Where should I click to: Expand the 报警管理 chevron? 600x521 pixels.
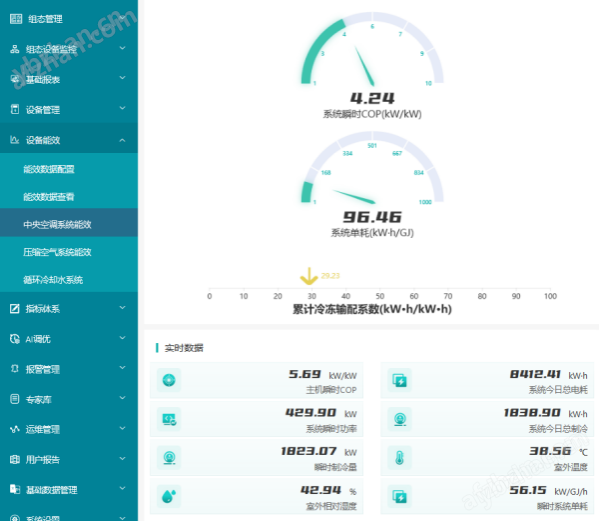coord(122,368)
